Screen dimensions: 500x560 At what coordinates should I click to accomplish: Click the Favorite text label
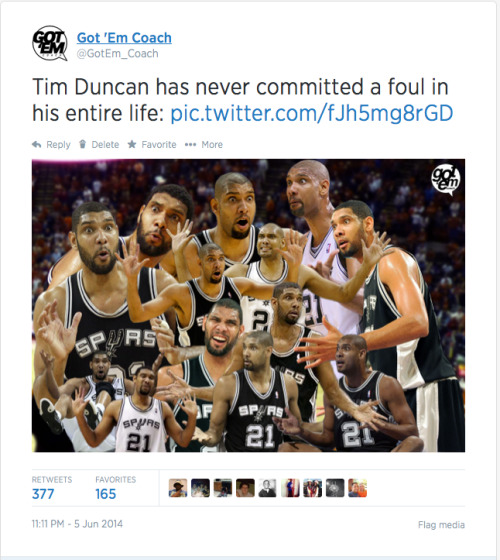[159, 144]
